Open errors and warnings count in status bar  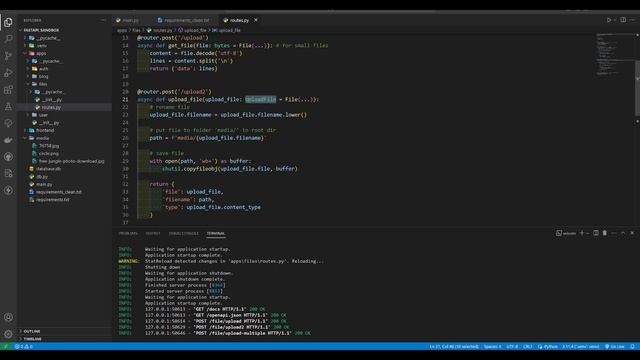pyautogui.click(x=24, y=347)
